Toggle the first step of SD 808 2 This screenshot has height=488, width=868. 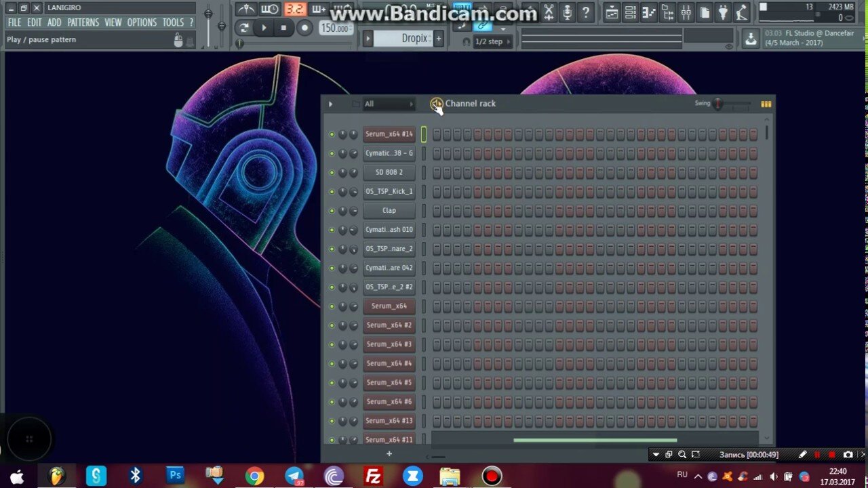coord(437,172)
